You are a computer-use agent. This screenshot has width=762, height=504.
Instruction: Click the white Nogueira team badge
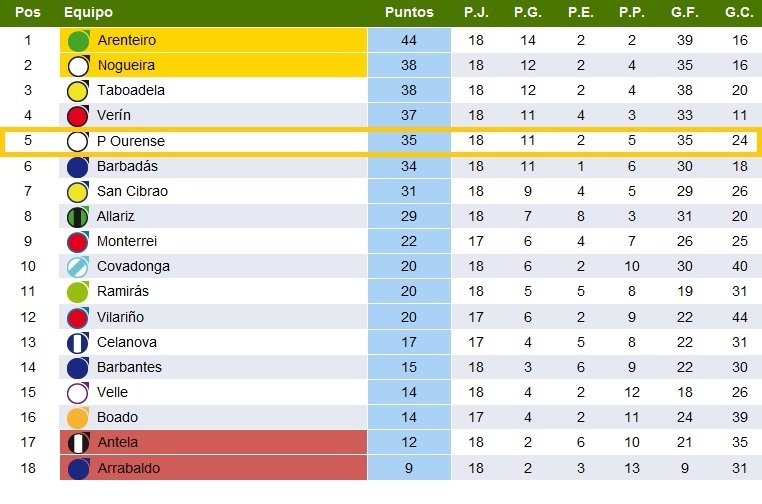coord(78,66)
